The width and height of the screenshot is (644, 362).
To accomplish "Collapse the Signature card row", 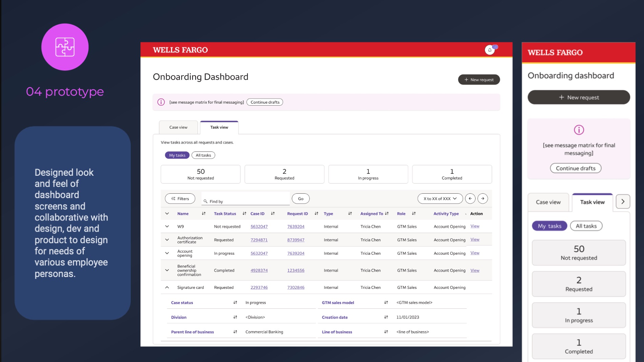I will [x=167, y=287].
